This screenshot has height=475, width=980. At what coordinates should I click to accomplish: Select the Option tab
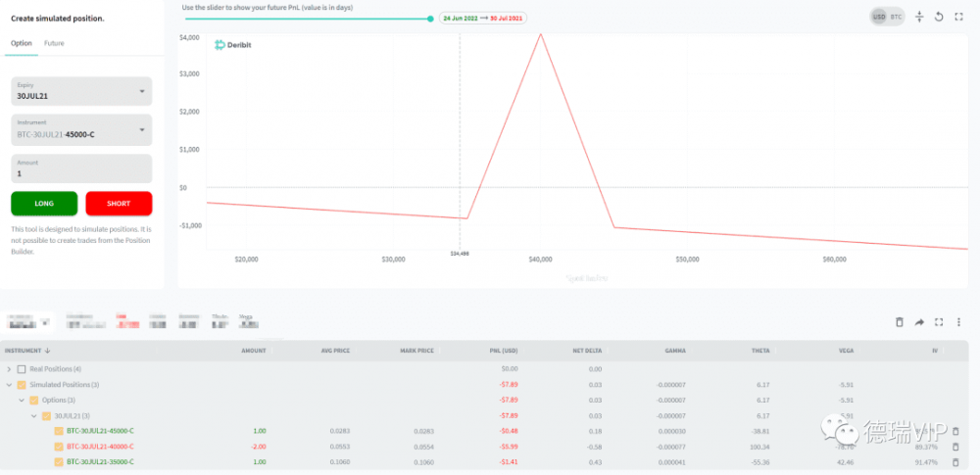(21, 43)
